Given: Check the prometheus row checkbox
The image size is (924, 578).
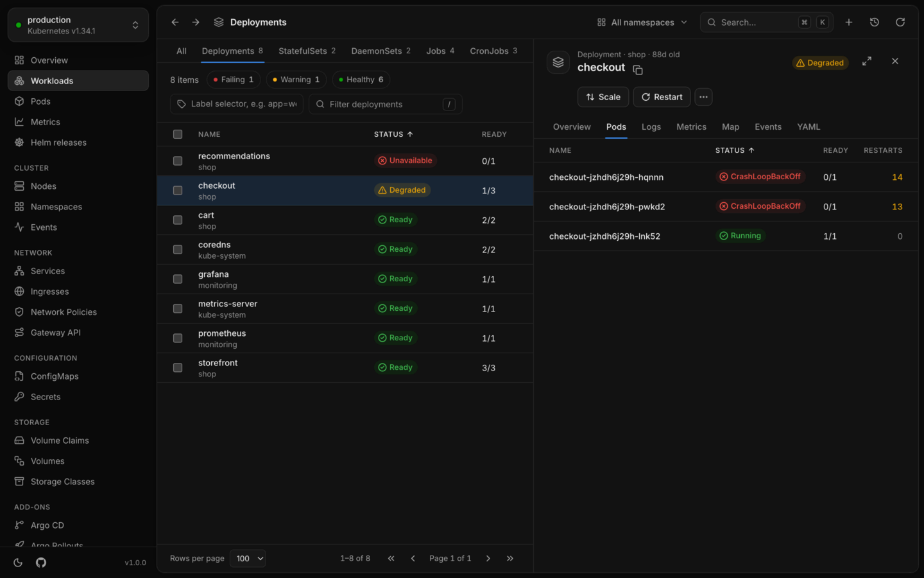Looking at the screenshot, I should click(x=178, y=338).
